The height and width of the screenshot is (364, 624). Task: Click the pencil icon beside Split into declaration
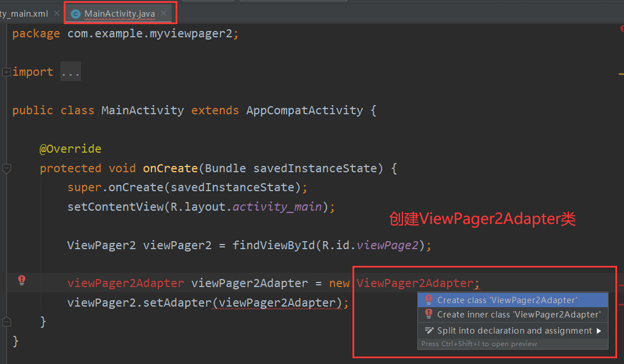click(x=429, y=331)
